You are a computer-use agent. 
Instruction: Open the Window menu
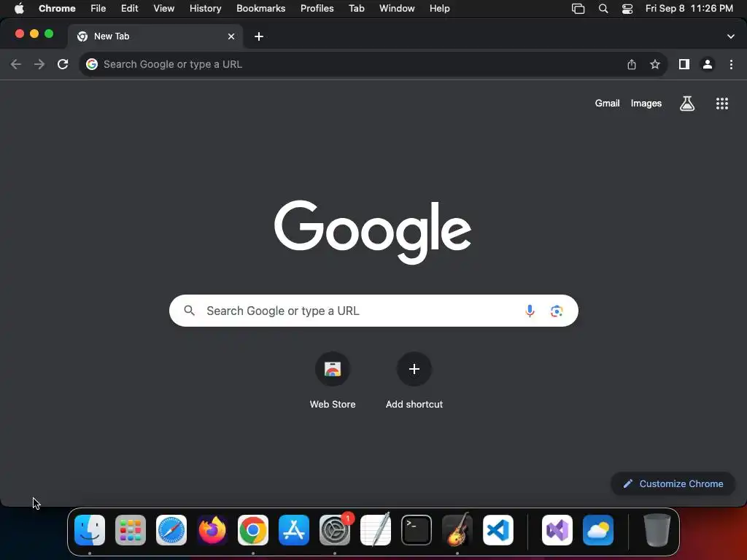coord(397,9)
